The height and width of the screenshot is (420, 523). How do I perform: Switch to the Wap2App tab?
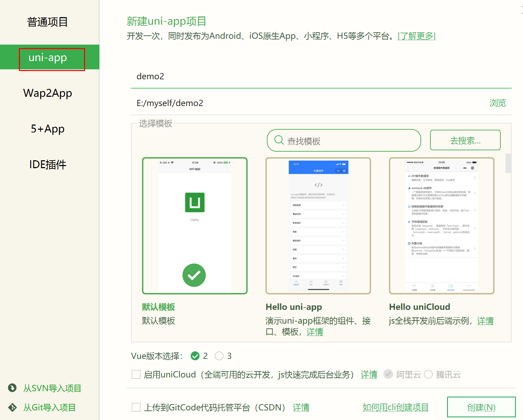[x=48, y=93]
